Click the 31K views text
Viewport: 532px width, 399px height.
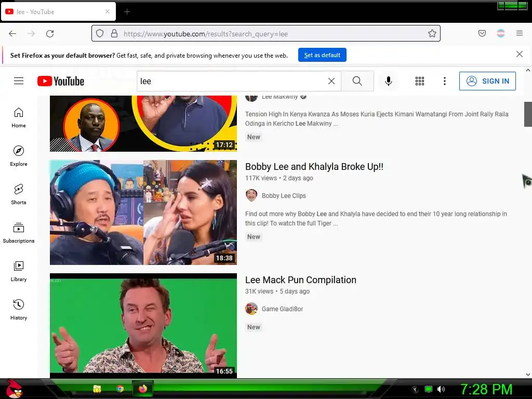259,291
